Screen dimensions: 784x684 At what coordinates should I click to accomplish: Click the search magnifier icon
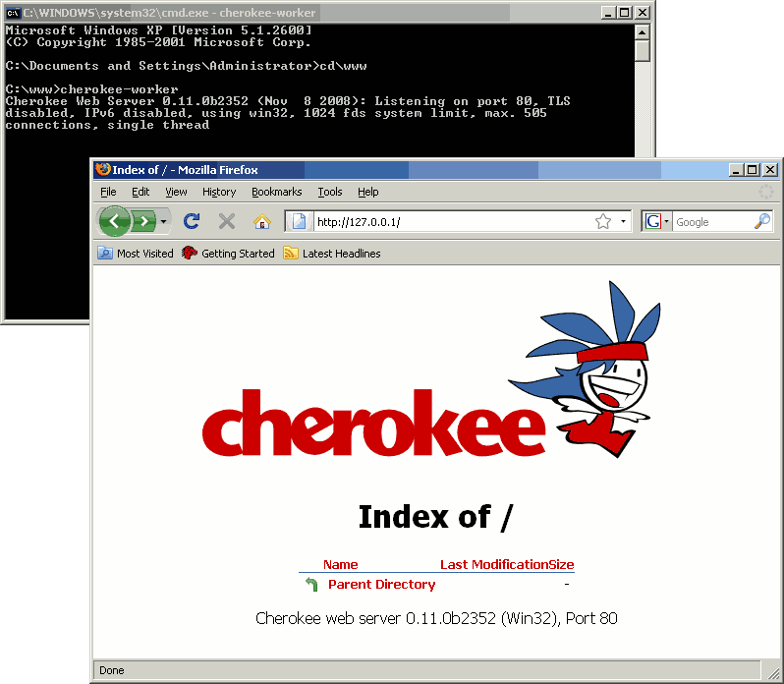(x=762, y=222)
